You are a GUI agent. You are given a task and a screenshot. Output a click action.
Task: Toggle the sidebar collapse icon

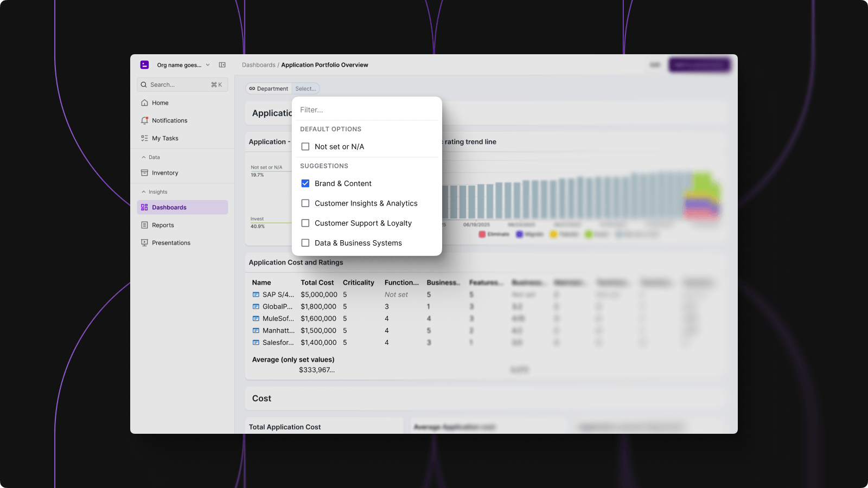222,65
